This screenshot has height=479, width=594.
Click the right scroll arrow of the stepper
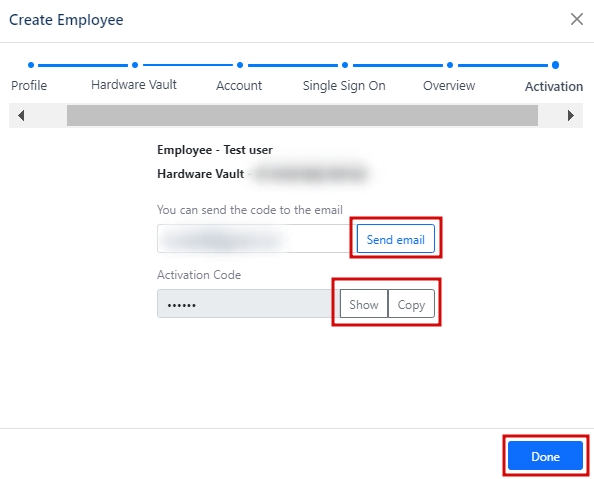click(571, 116)
